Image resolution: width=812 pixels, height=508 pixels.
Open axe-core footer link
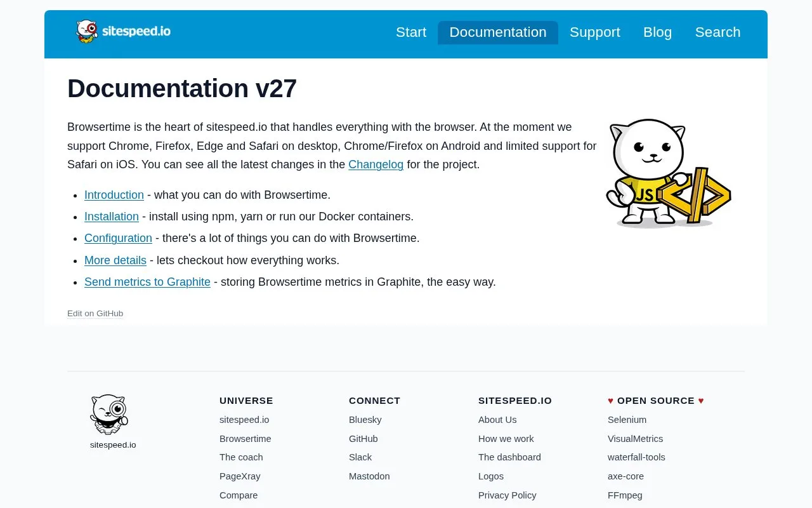click(x=625, y=476)
